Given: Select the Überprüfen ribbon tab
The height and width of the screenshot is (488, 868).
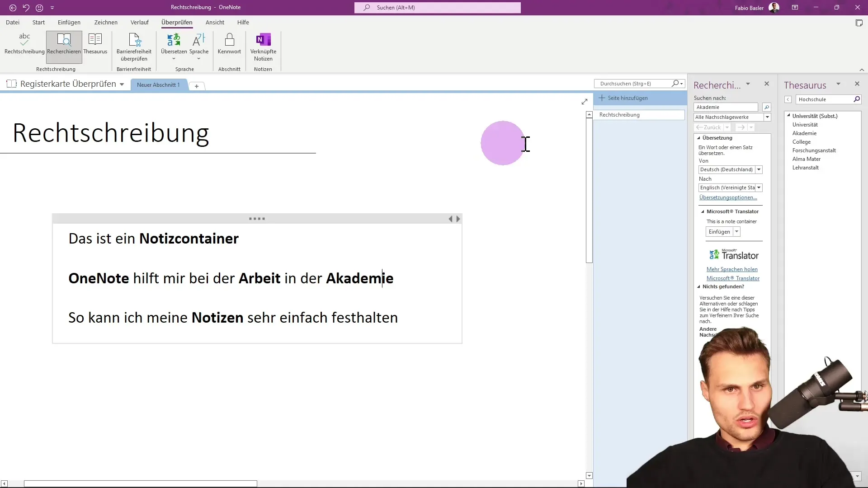Looking at the screenshot, I should point(177,22).
